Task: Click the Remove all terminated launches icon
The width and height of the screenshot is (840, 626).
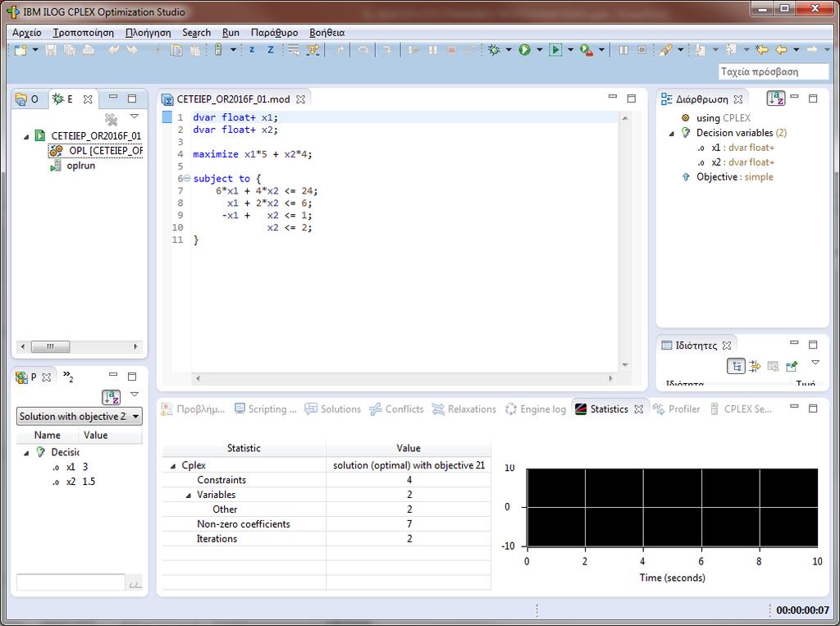Action: point(111,119)
